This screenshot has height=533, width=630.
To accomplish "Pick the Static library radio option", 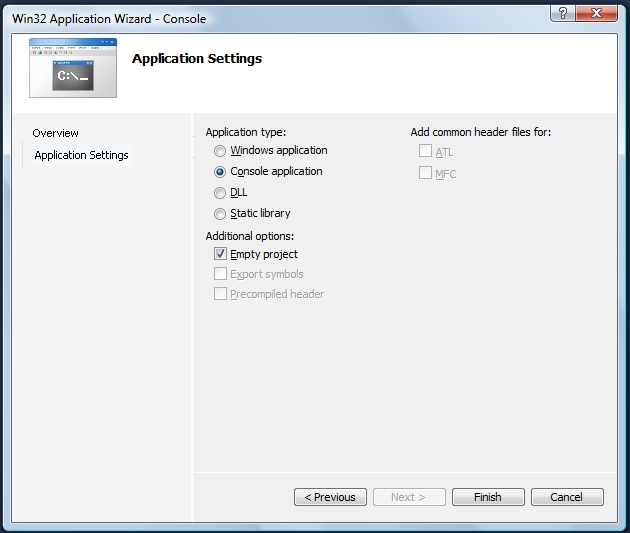I will (220, 214).
